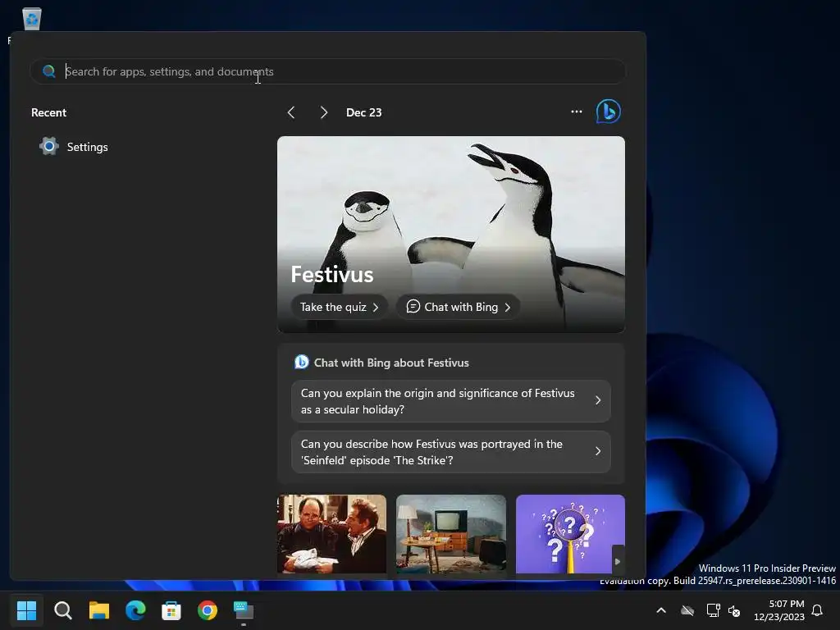
Task: Open the Bing Chat icon
Action: [x=608, y=112]
